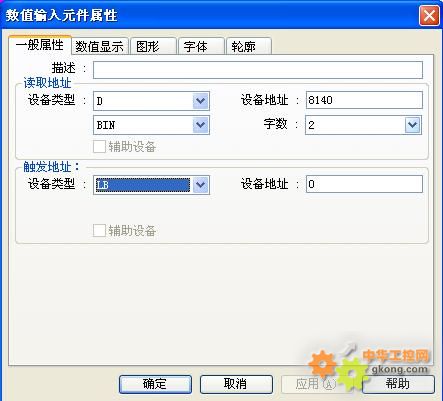This screenshot has width=443, height=401.
Task: Confirm with the 确定 button
Action: coord(155,384)
